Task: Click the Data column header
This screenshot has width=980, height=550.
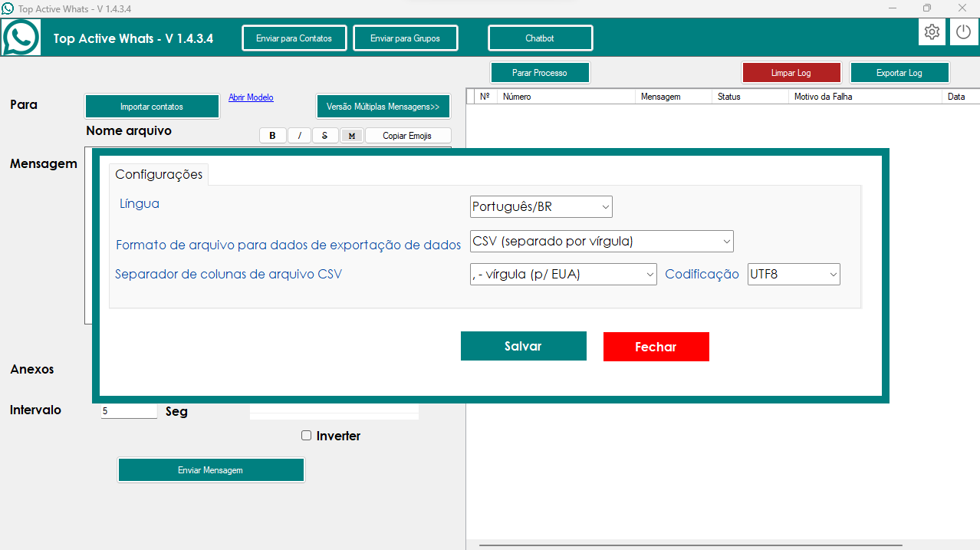Action: (961, 97)
